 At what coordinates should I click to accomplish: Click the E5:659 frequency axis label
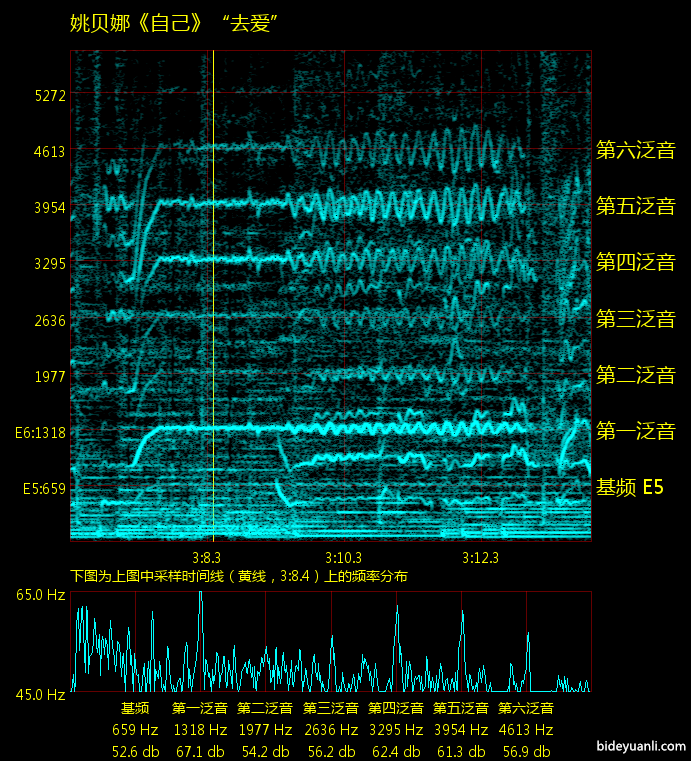(x=43, y=489)
